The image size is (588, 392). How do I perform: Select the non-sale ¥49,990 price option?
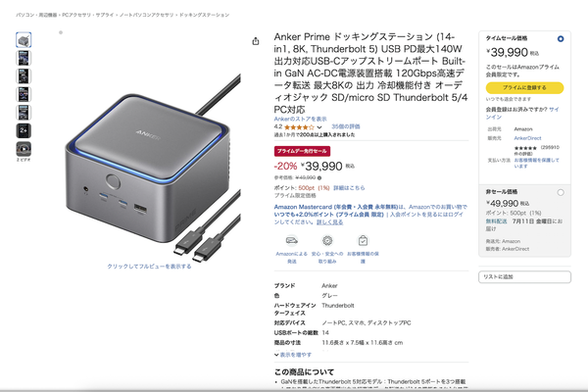pos(561,192)
